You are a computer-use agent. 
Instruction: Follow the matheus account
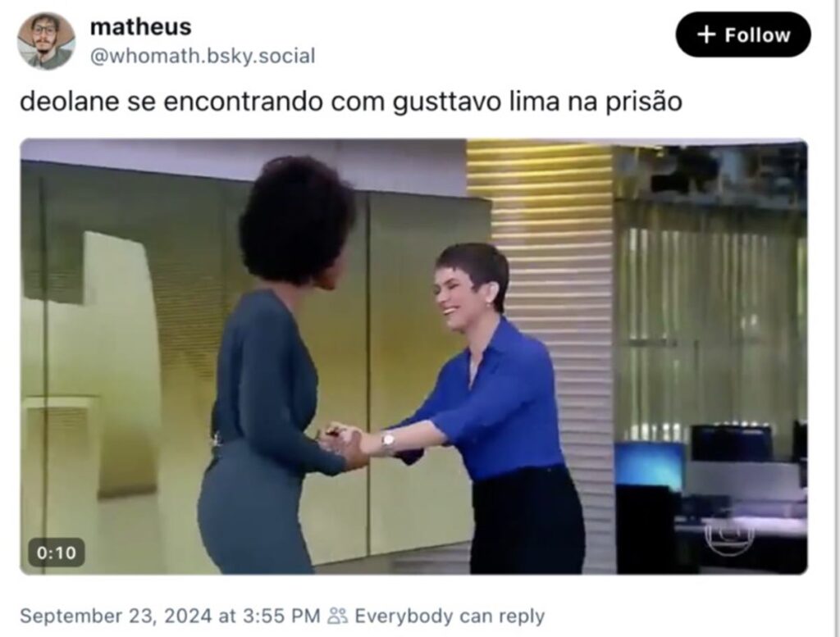pos(743,34)
